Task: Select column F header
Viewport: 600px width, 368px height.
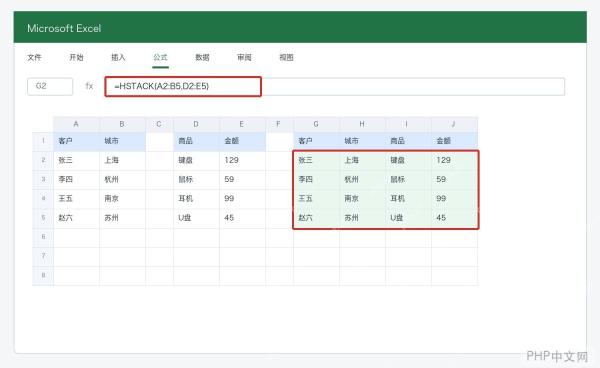Action: [x=279, y=124]
